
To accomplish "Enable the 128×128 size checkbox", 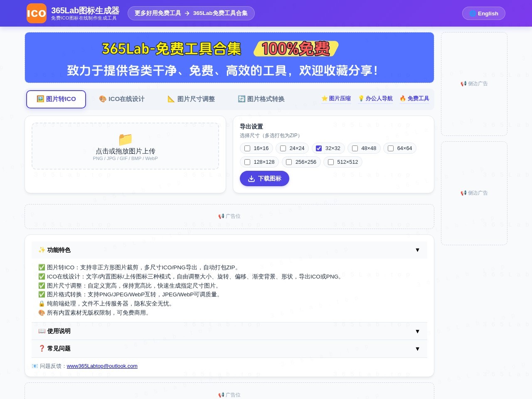I will point(247,162).
